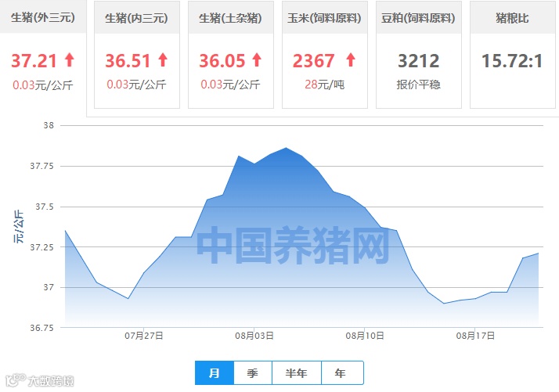Viewport: 559px width, 392px height.
Task: Click the 0.03元/公斤 change under 36.51
Action: pos(136,85)
